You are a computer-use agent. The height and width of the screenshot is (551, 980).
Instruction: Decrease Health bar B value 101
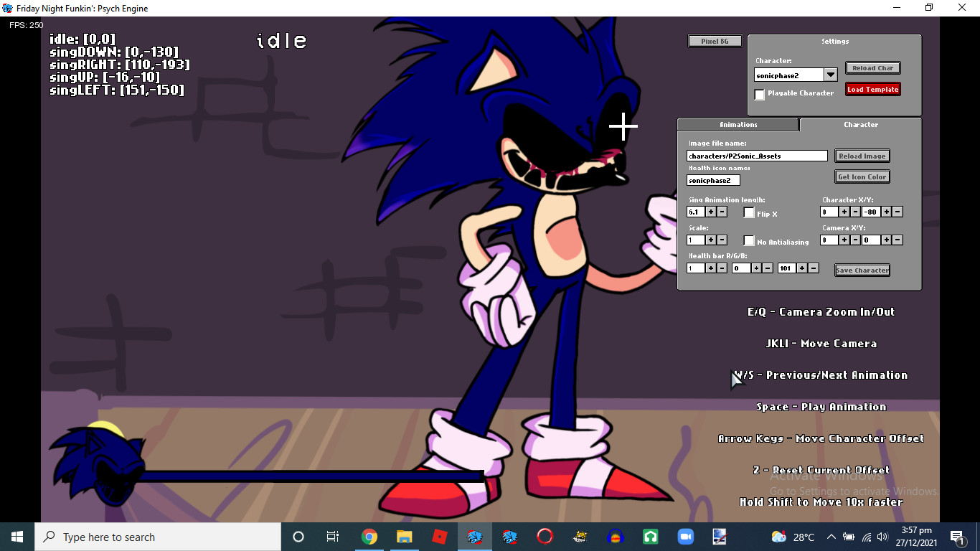click(x=813, y=268)
